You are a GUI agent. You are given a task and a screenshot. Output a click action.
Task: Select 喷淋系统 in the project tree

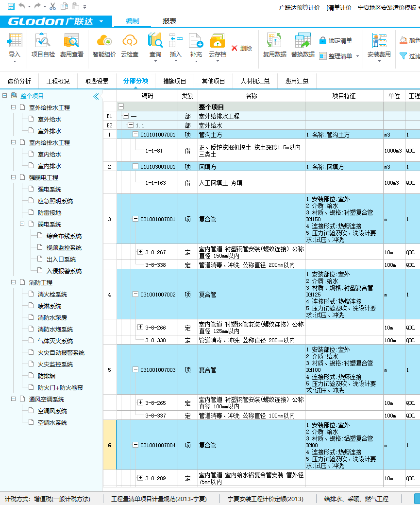click(x=50, y=306)
